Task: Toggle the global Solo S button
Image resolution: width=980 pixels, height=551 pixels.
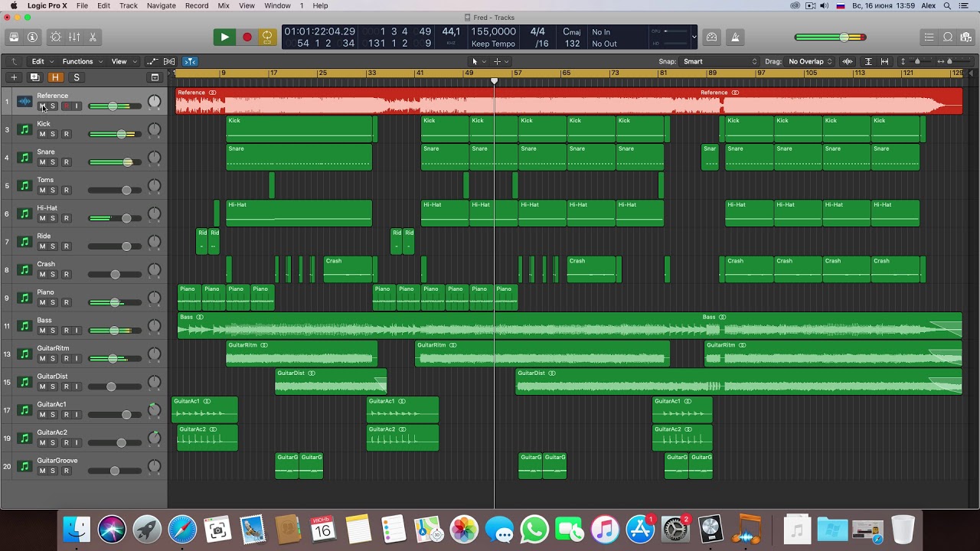Action: (76, 77)
